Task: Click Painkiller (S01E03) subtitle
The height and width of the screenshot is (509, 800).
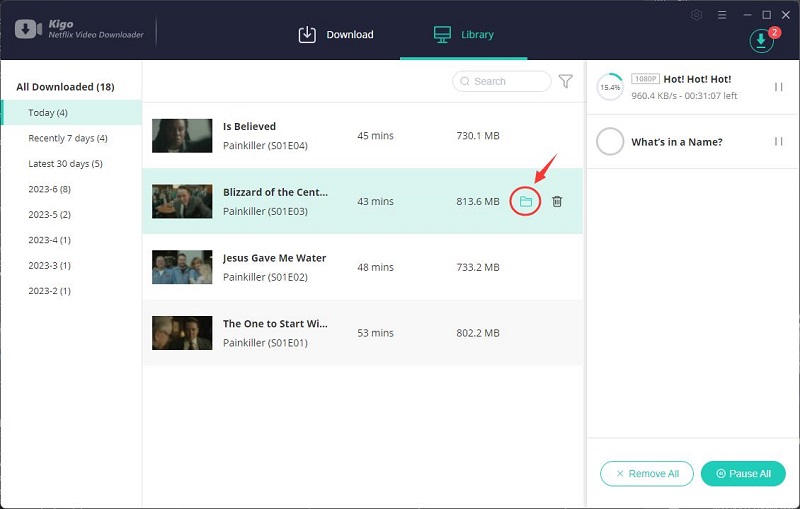Action: pyautogui.click(x=265, y=211)
